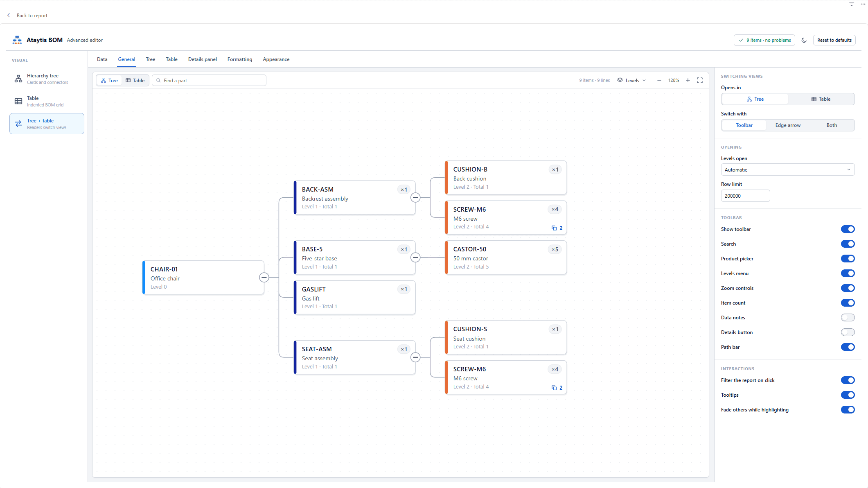Select the Table indented BOM grid visual
The width and height of the screenshot is (868, 488).
(x=47, y=101)
